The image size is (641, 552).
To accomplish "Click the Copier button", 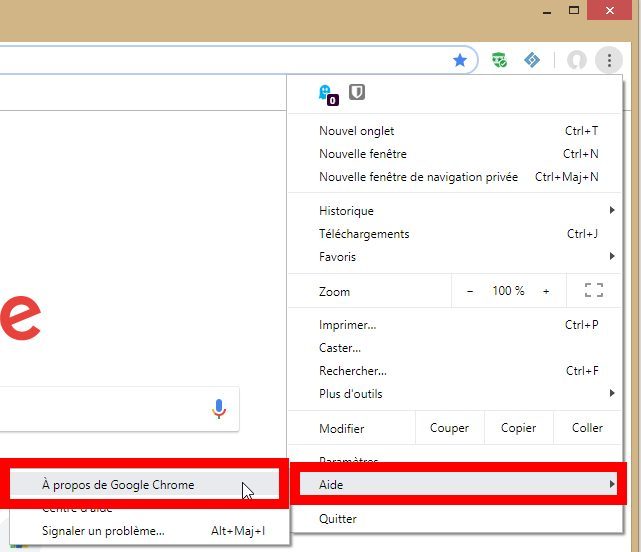I will [518, 428].
